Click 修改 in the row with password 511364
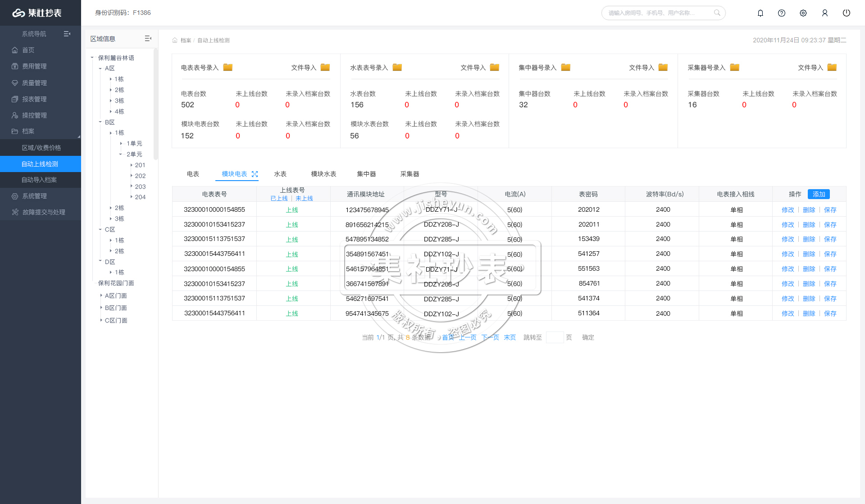The width and height of the screenshot is (865, 504). tap(788, 313)
